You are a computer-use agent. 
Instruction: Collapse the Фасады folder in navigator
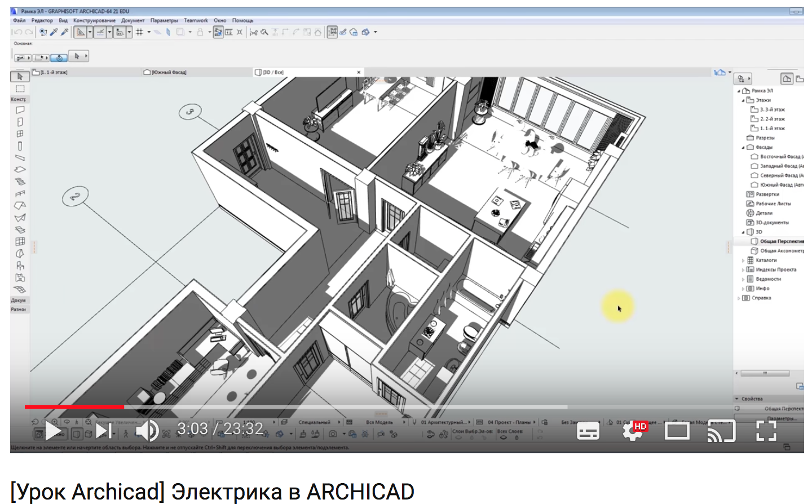(x=743, y=147)
